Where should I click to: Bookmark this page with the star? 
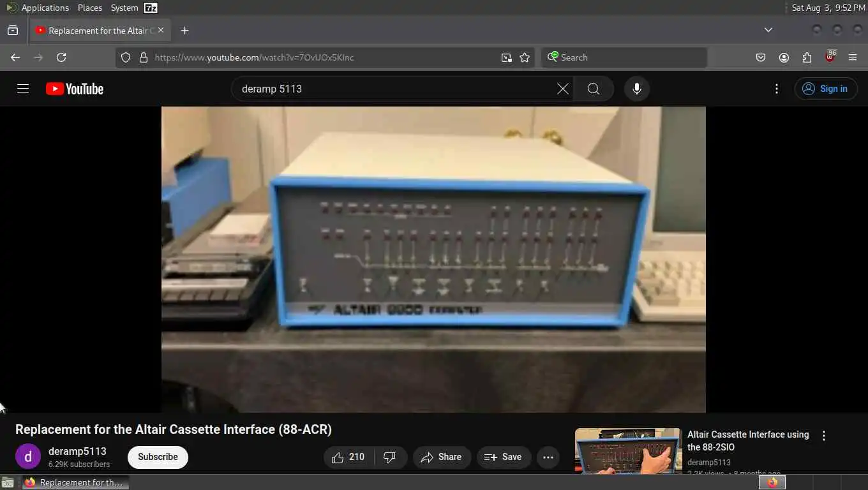[x=525, y=57]
